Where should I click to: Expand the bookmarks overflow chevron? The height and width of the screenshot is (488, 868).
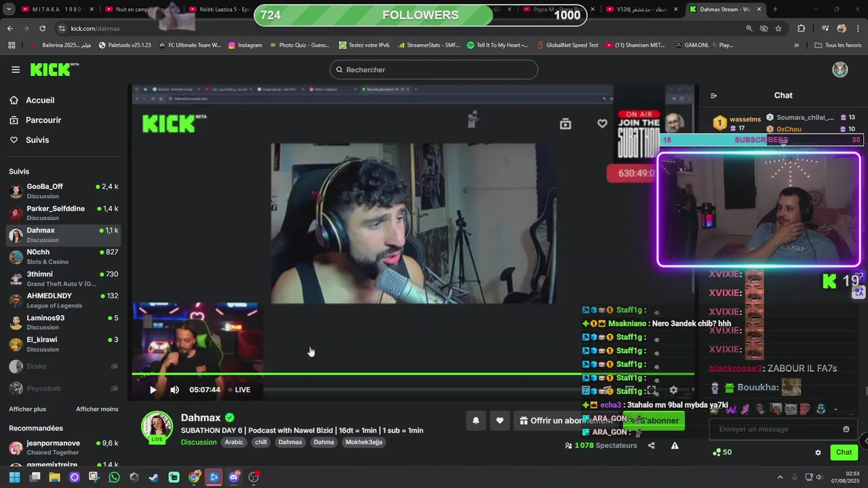796,45
